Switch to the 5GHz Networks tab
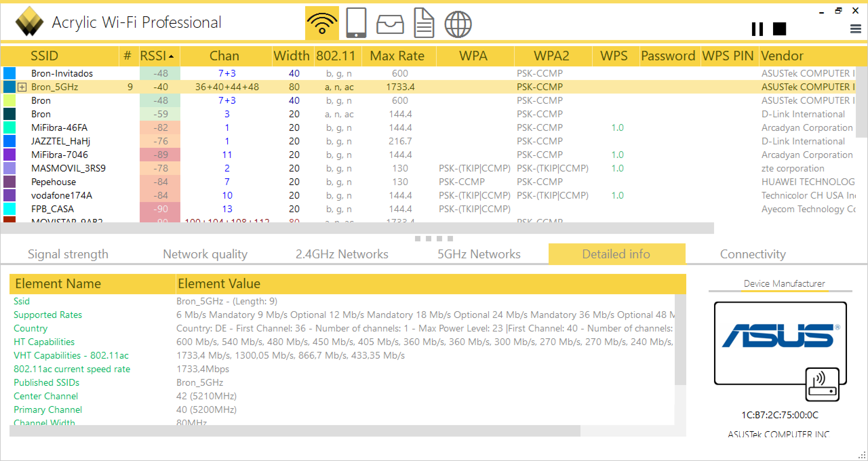 click(x=479, y=254)
